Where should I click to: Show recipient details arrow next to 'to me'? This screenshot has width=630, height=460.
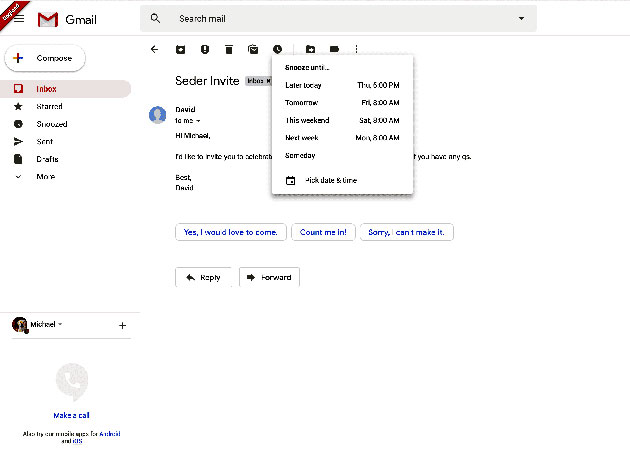point(198,120)
